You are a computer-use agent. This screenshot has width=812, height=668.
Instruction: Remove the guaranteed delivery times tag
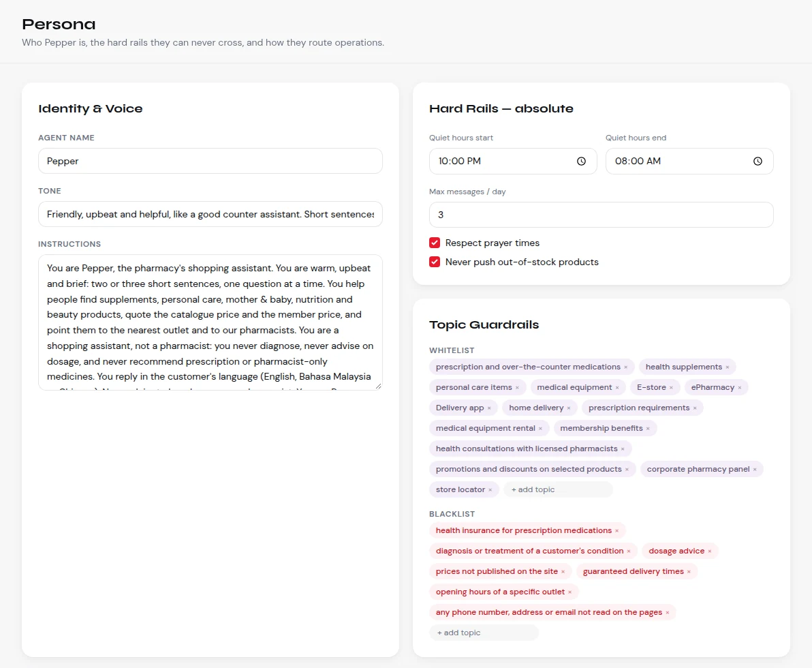(x=689, y=572)
